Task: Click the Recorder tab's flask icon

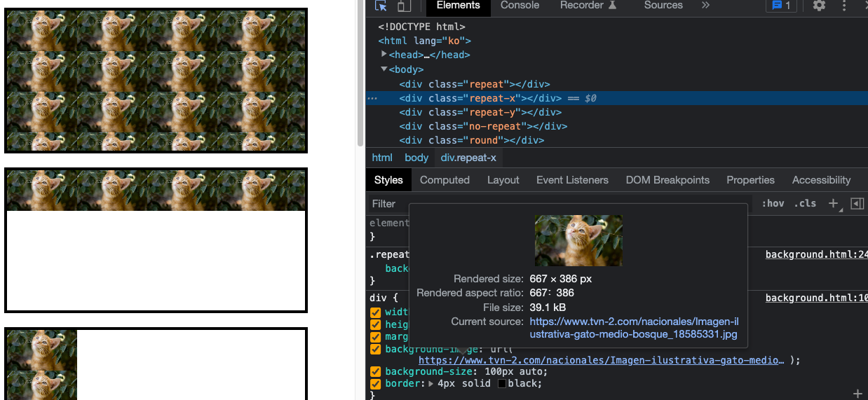Action: (612, 5)
